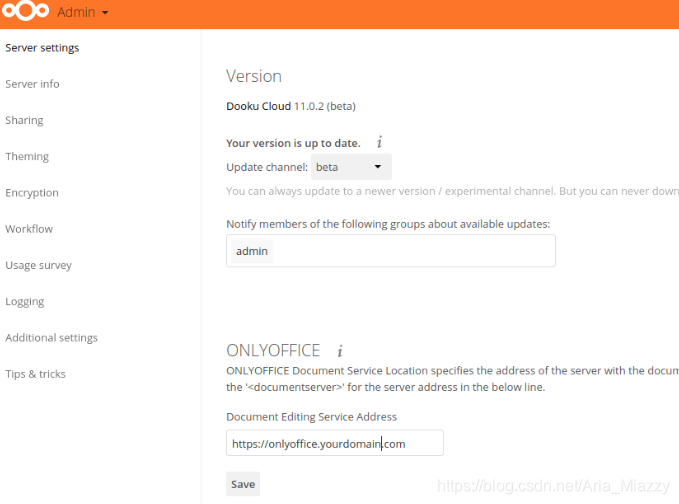
Task: Click 'Document Editing Service Address' label
Action: [311, 417]
